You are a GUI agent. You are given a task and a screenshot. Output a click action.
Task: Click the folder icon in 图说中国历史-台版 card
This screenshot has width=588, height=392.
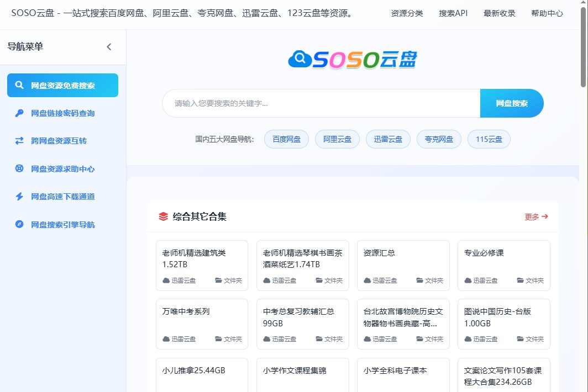tap(520, 339)
